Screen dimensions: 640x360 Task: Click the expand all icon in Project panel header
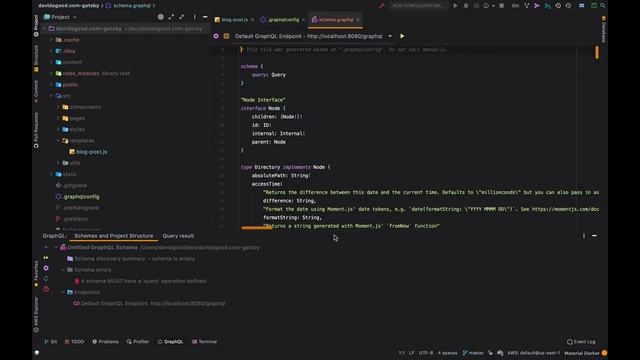coord(171,17)
